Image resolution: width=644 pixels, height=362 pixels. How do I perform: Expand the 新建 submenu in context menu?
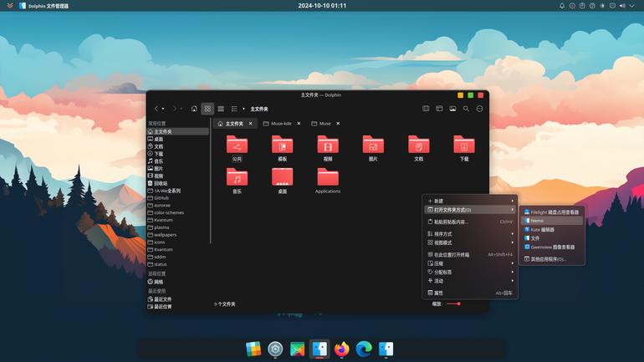pos(470,201)
